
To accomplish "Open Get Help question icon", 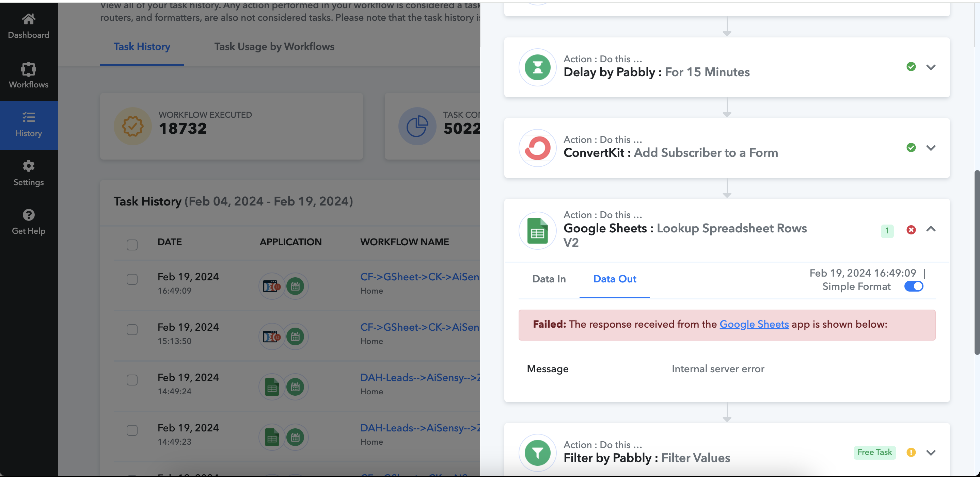I will 29,215.
